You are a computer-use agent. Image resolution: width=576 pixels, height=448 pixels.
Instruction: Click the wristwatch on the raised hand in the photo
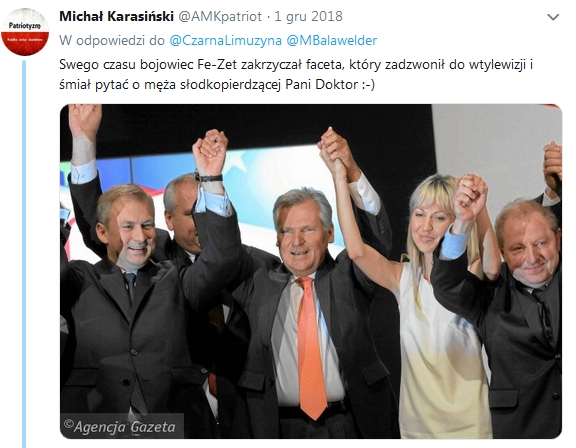(x=209, y=178)
